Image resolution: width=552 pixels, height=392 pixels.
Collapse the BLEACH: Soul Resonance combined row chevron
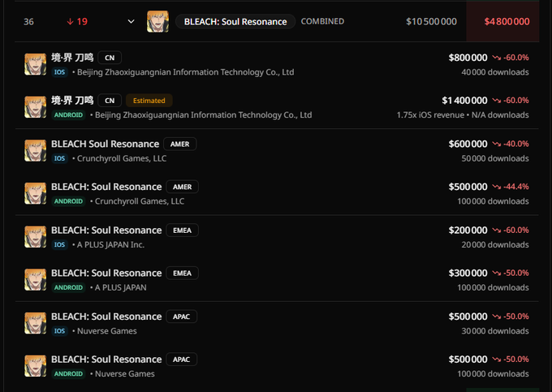132,21
